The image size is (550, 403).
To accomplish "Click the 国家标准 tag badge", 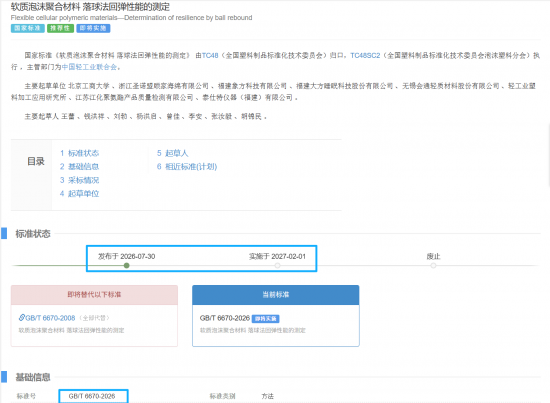I will (28, 28).
